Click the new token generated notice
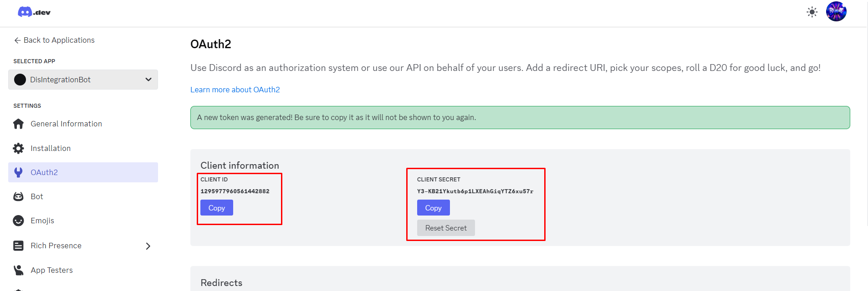 [520, 117]
